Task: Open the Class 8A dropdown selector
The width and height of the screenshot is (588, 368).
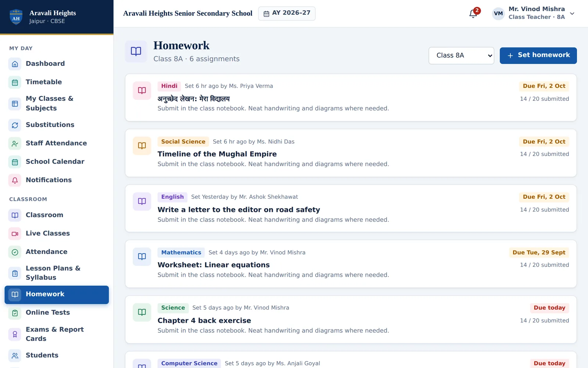Action: tap(461, 56)
